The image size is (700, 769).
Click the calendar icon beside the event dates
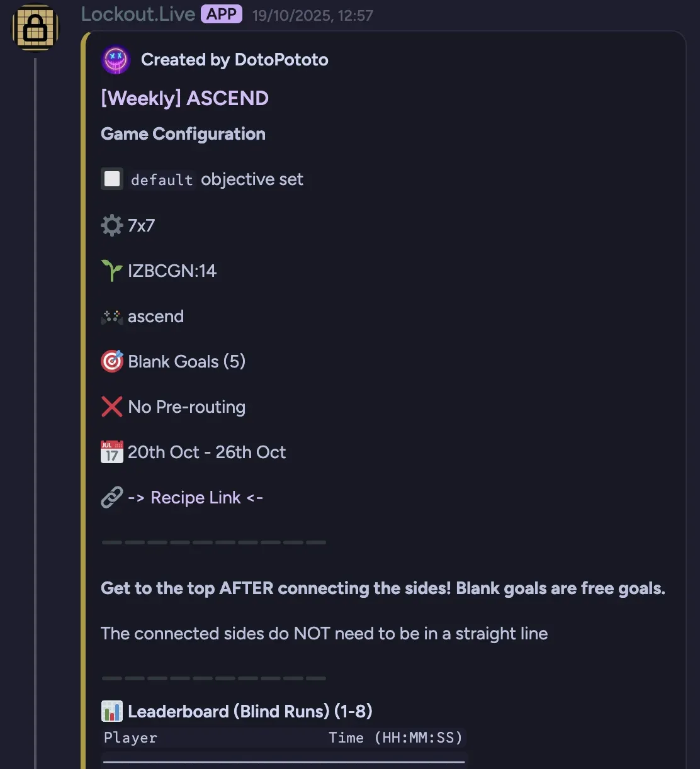point(111,452)
